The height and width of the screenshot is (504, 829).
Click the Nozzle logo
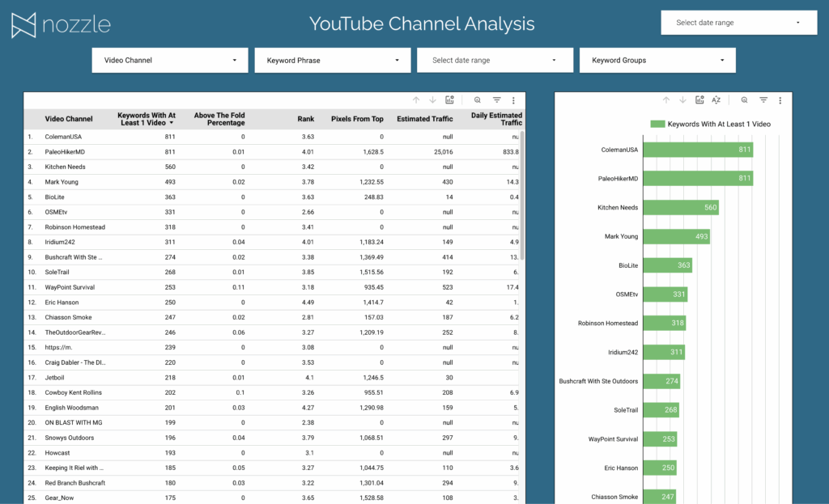tap(61, 25)
